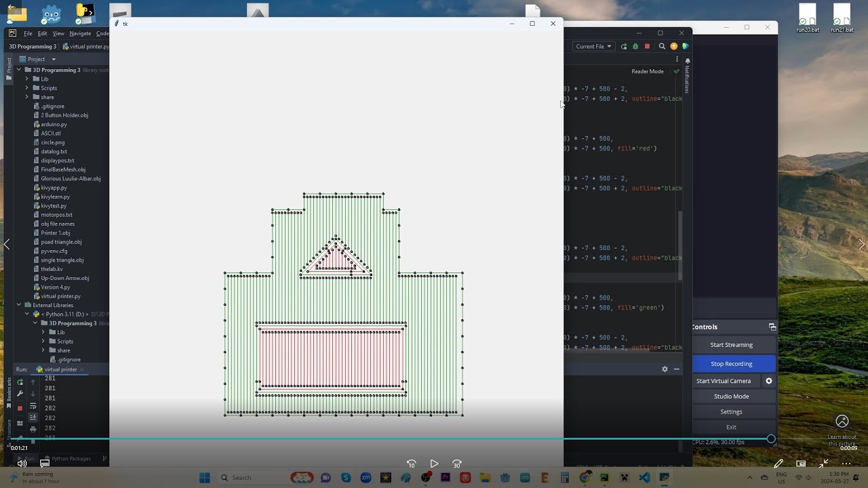This screenshot has width=868, height=488.
Task: Expand the Scripts folder at top of tree
Action: click(27, 88)
